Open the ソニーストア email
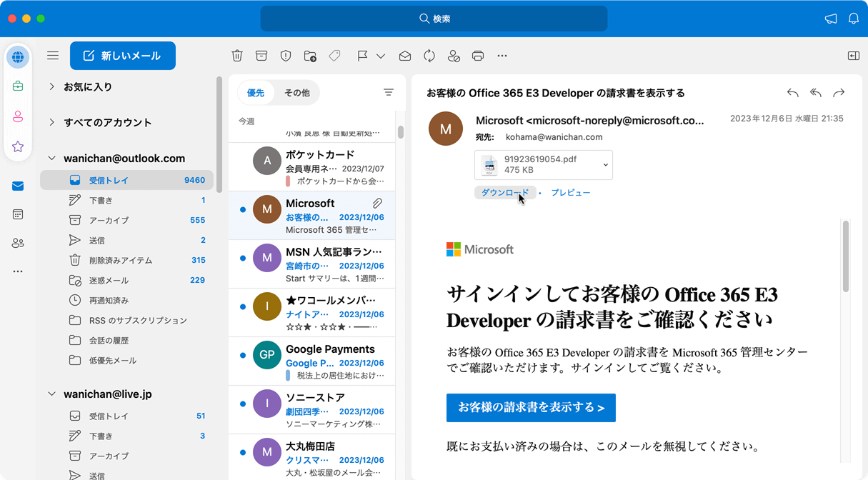 311,409
